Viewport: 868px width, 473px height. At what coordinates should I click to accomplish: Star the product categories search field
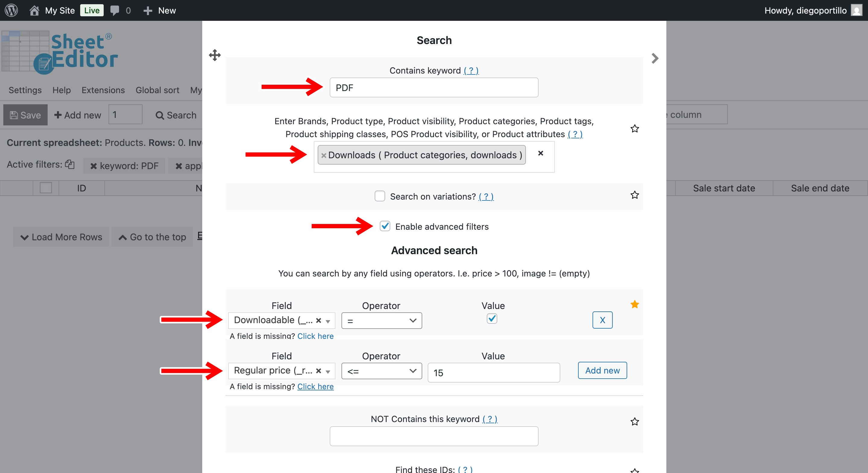[634, 128]
